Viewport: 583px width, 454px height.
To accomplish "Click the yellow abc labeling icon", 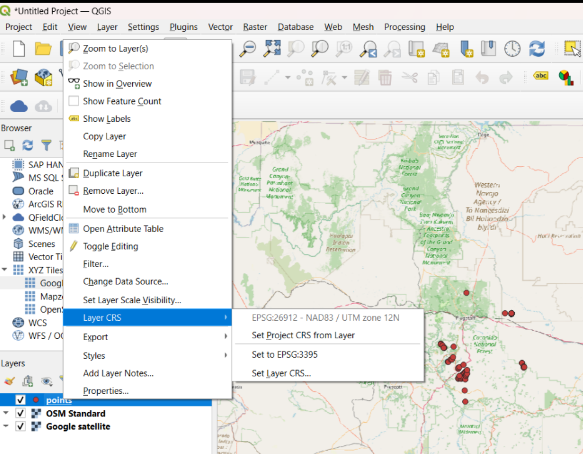I will point(541,76).
